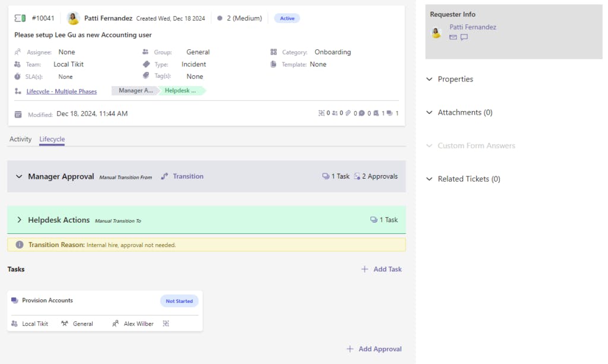This screenshot has width=608, height=364.
Task: Click requester avatar in Requester Info
Action: (x=436, y=33)
